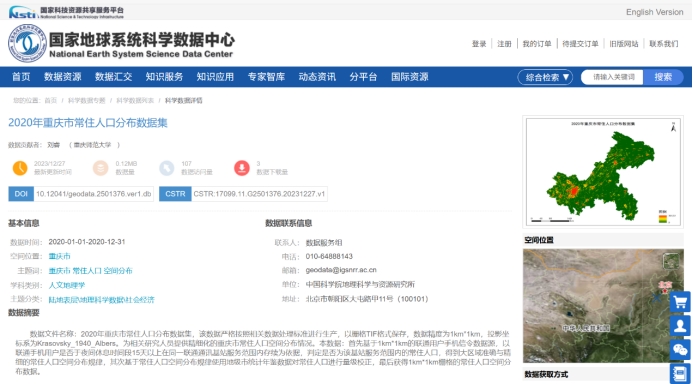Click the 注册 register link
Viewport: 693px width, 384px height.
pyautogui.click(x=504, y=44)
